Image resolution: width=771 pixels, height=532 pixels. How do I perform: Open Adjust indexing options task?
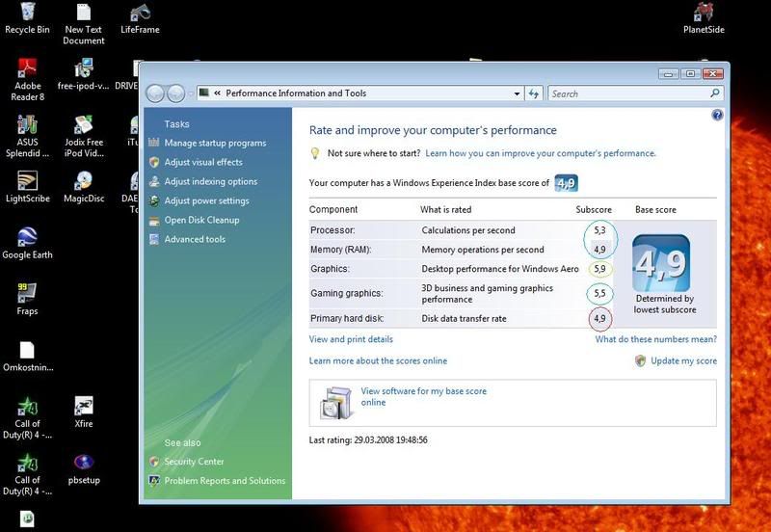click(x=210, y=181)
